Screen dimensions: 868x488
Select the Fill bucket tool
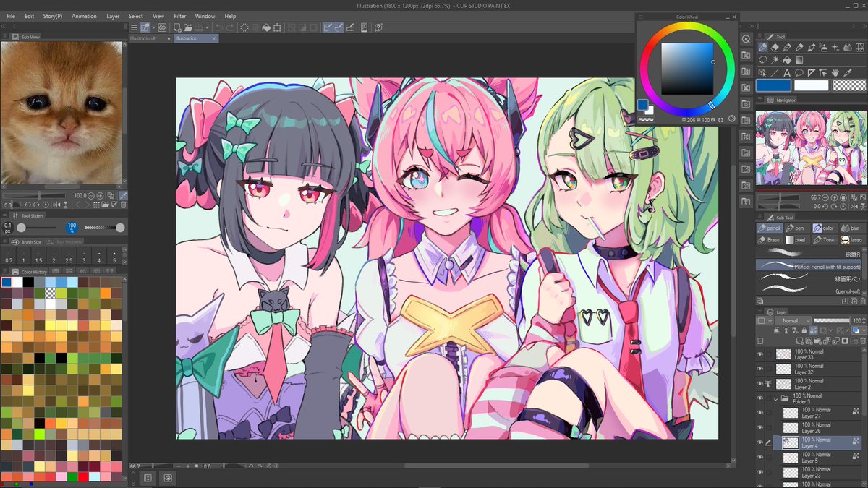(787, 60)
